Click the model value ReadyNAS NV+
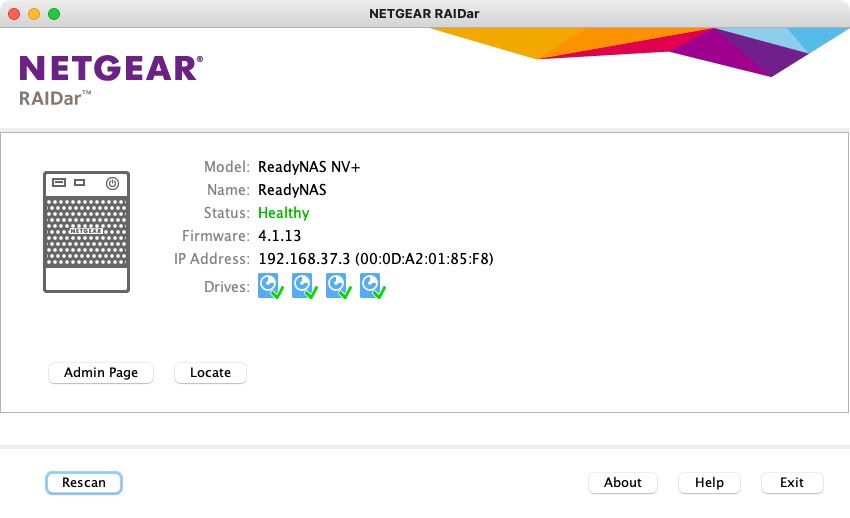This screenshot has width=850, height=518. [x=308, y=167]
